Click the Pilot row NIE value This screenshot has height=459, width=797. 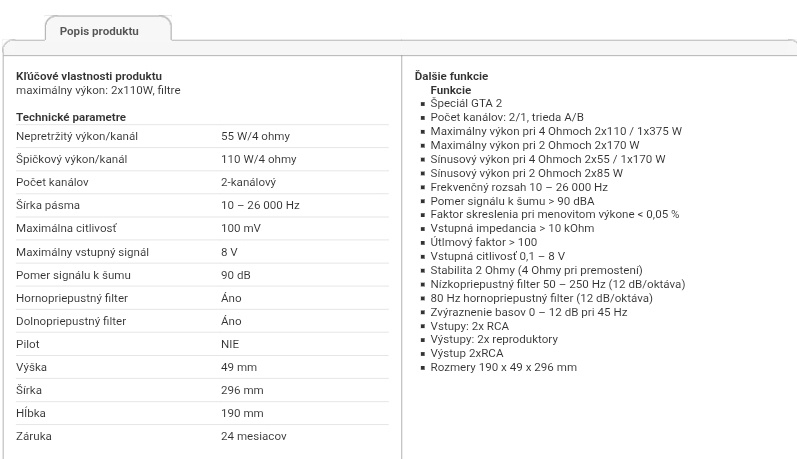tap(230, 344)
